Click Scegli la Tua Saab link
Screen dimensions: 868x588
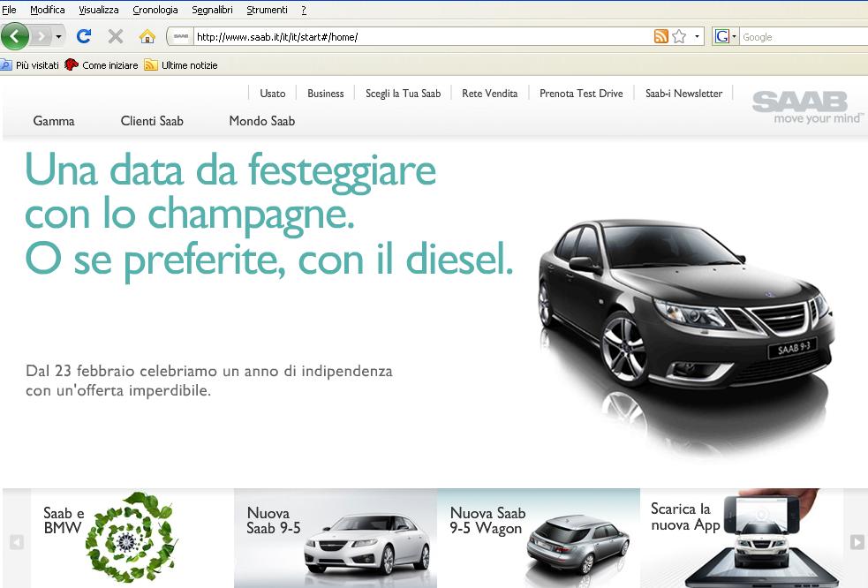403,94
